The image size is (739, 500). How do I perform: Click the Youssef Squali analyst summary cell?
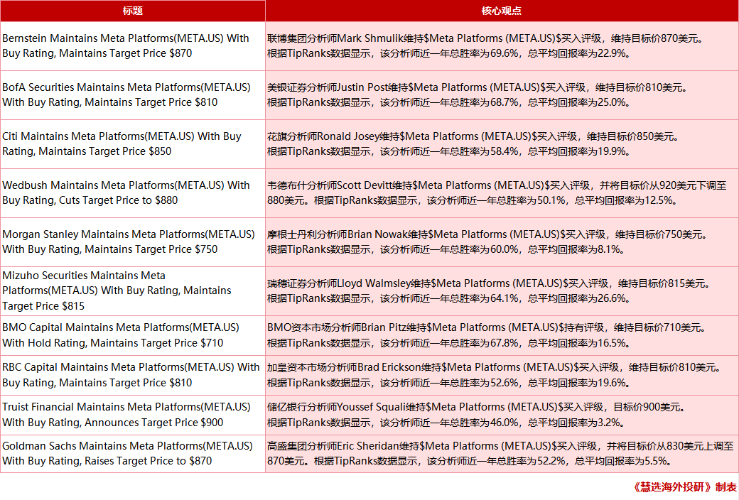click(x=502, y=415)
